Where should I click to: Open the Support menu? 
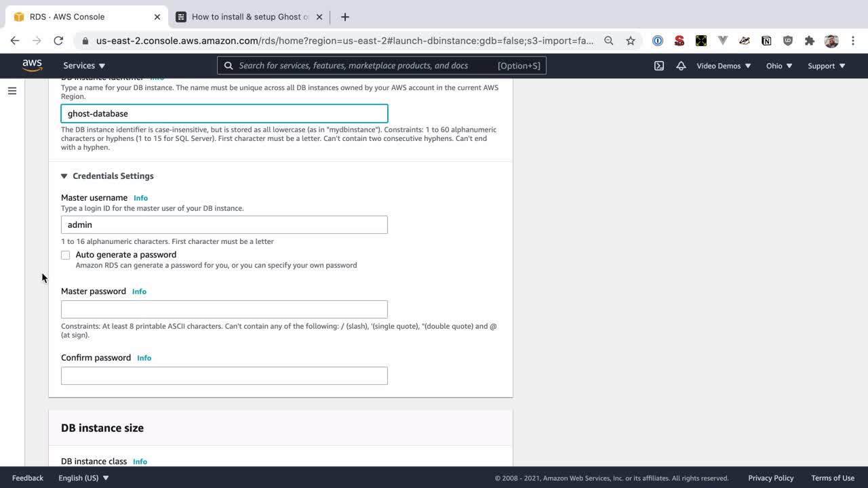(826, 66)
